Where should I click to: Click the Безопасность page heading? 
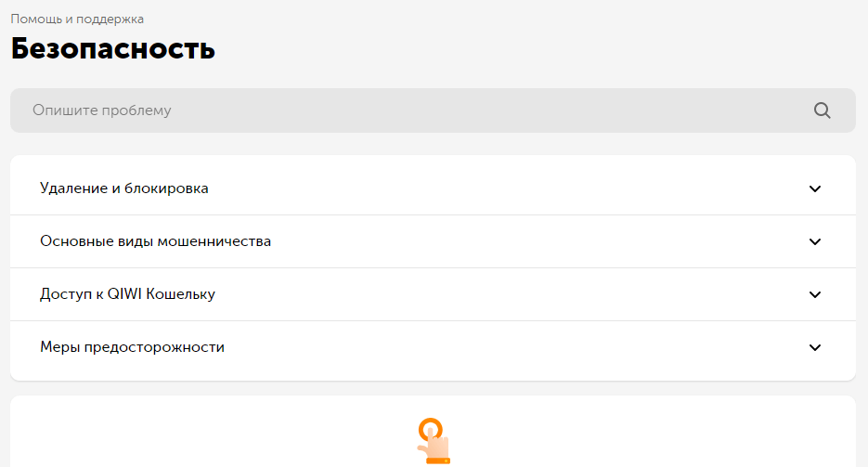(113, 48)
